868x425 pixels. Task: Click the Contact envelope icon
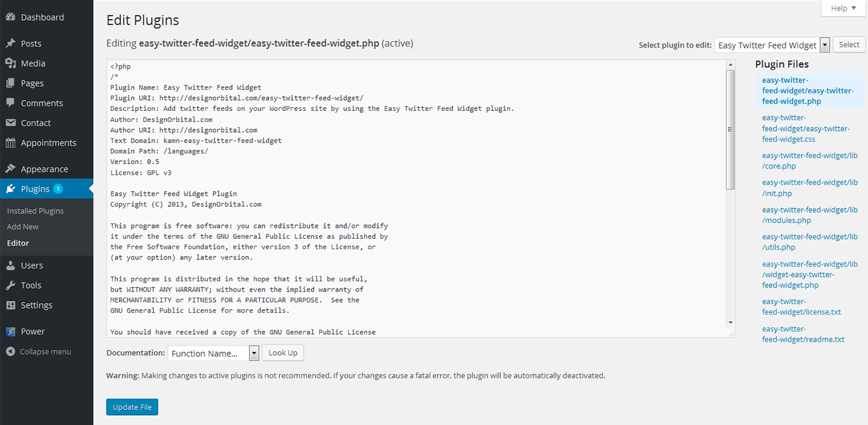tap(10, 123)
